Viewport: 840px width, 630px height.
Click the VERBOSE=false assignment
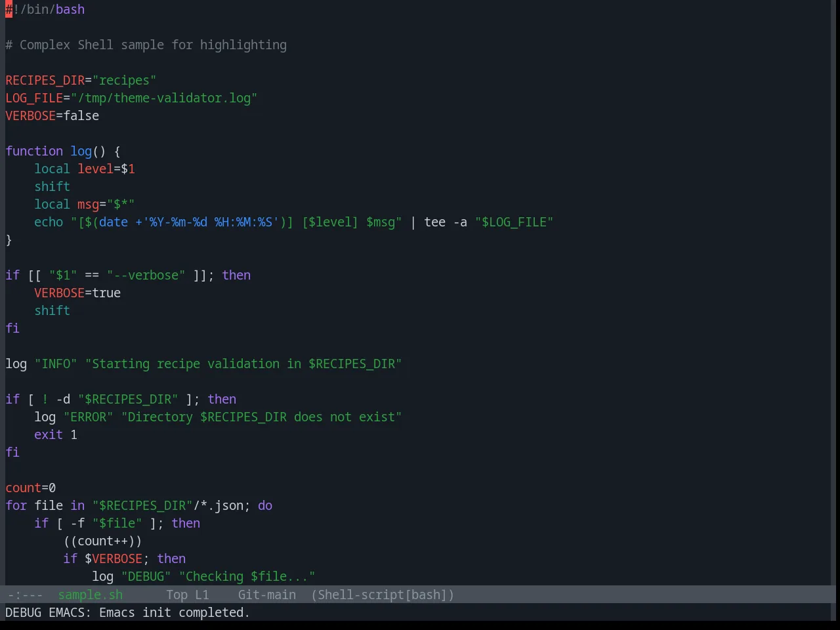click(52, 115)
